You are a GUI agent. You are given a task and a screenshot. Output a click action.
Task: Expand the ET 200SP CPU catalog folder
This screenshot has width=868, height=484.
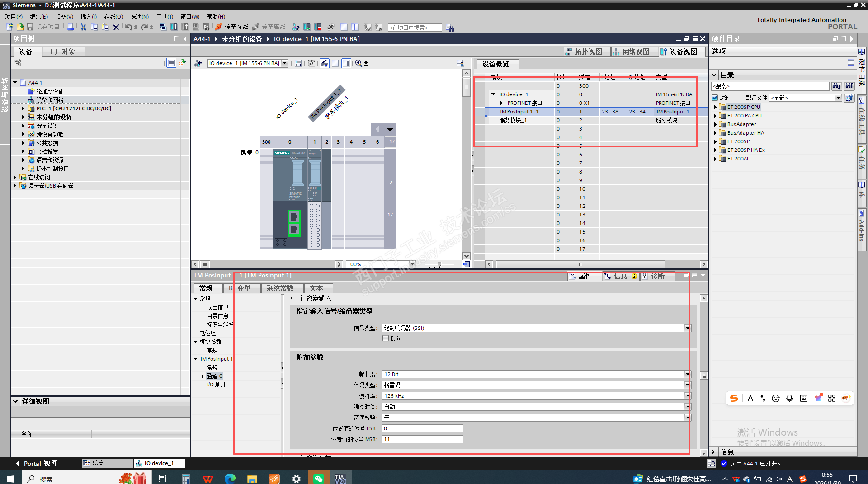click(715, 107)
